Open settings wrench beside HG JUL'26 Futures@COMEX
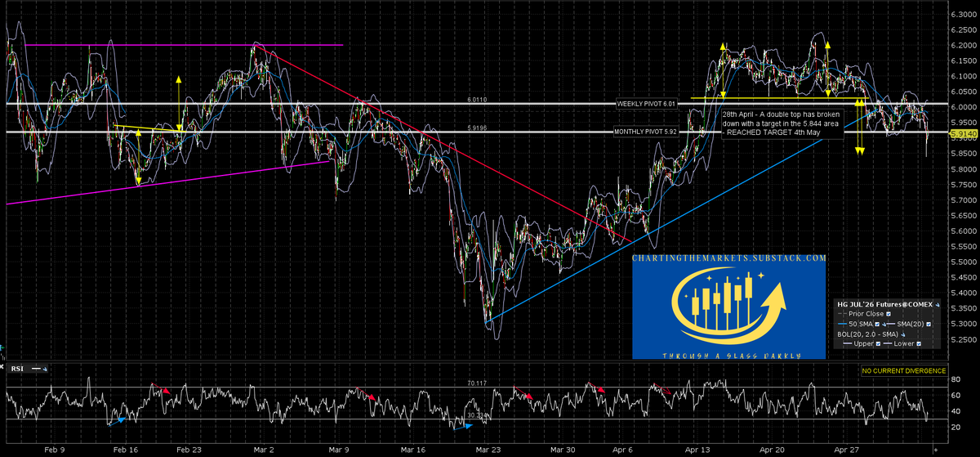The image size is (980, 457). pos(938,305)
